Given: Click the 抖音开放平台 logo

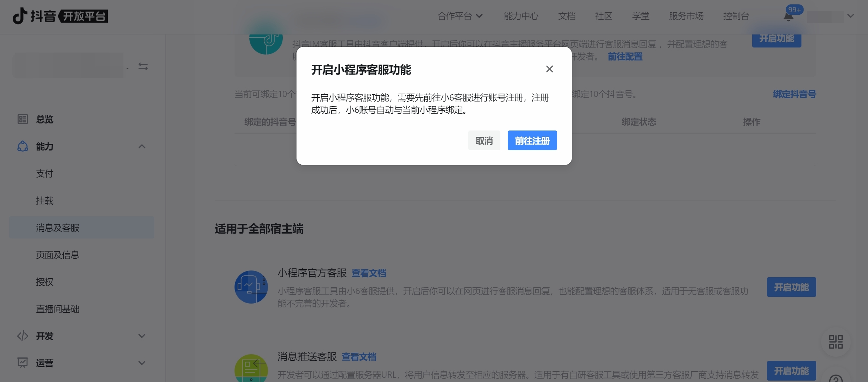Looking at the screenshot, I should pos(60,16).
